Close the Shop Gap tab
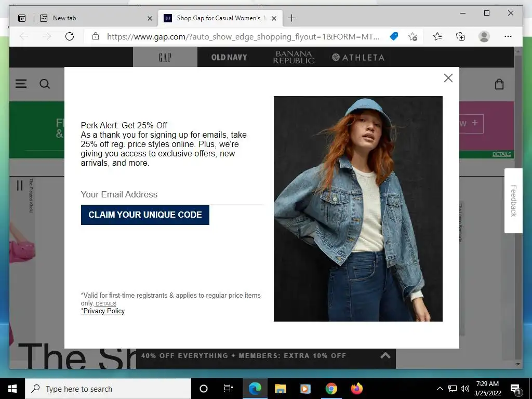Viewport: 532px width, 399px height. (274, 18)
